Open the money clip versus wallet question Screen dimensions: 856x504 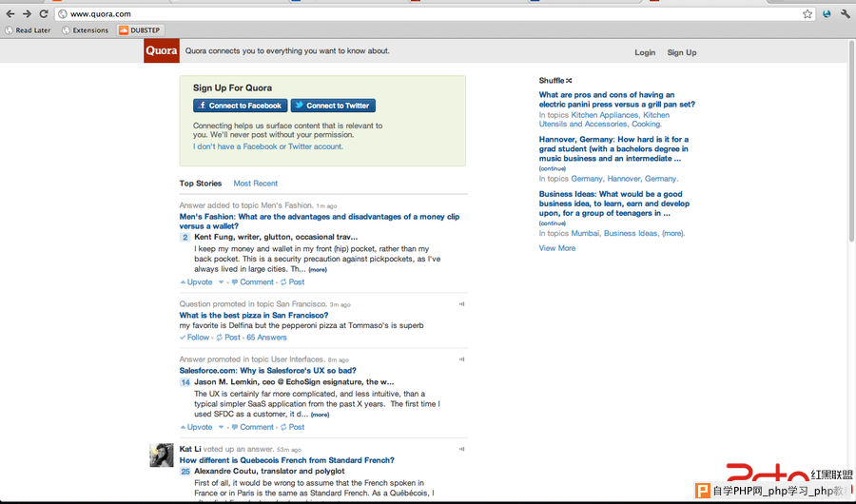point(320,222)
